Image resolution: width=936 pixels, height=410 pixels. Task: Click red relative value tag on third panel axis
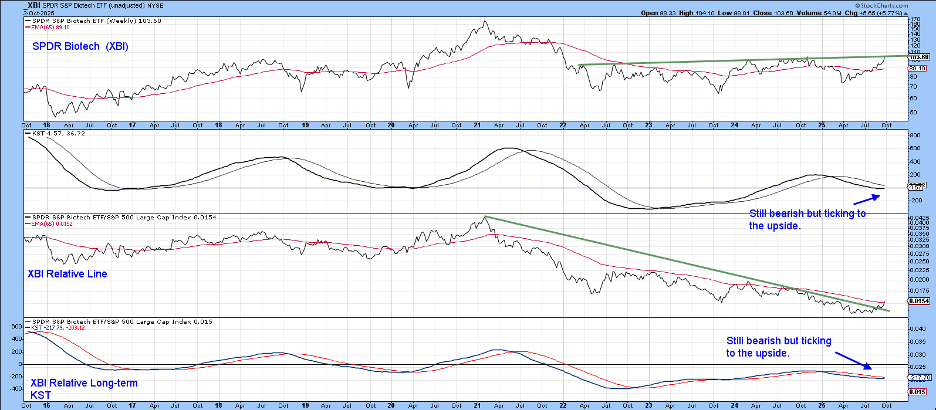pos(919,300)
